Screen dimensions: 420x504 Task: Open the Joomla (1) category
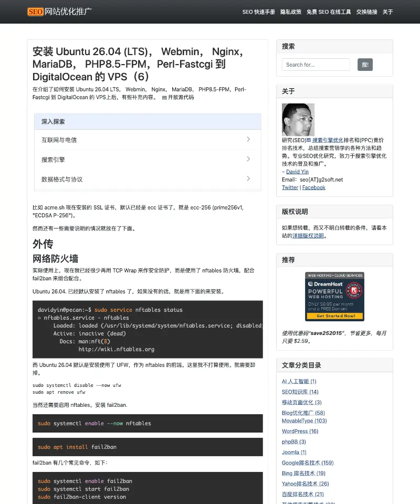[x=294, y=452]
